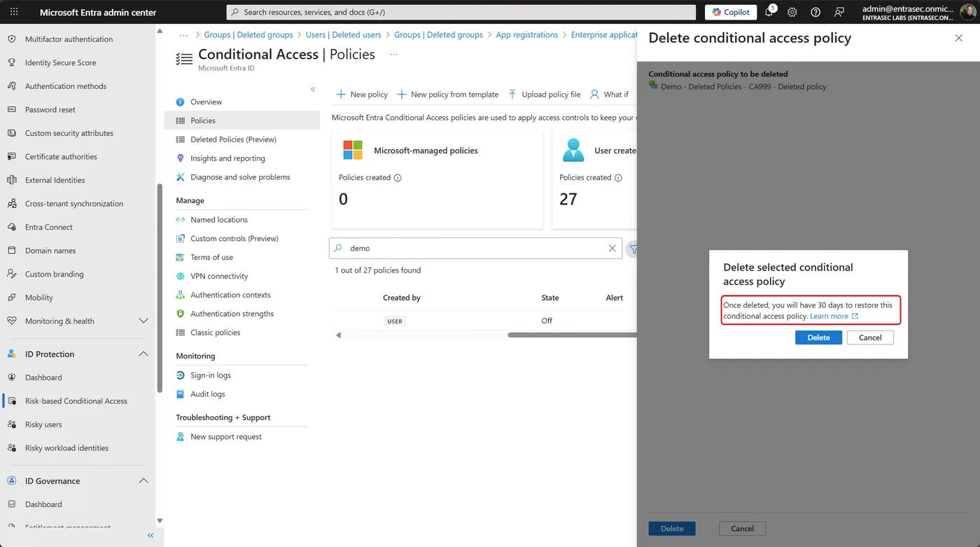The image size is (980, 547).
Task: Open the help question mark icon
Action: pyautogui.click(x=815, y=12)
